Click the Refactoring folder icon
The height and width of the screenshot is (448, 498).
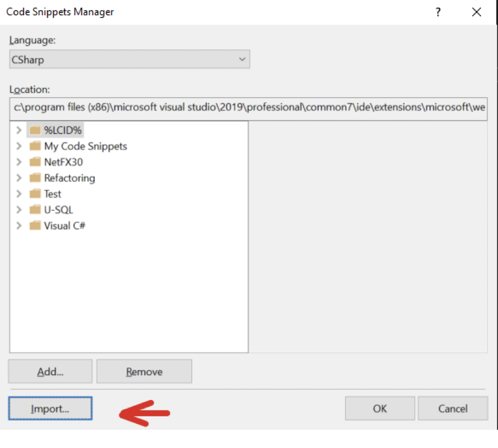[x=35, y=177]
